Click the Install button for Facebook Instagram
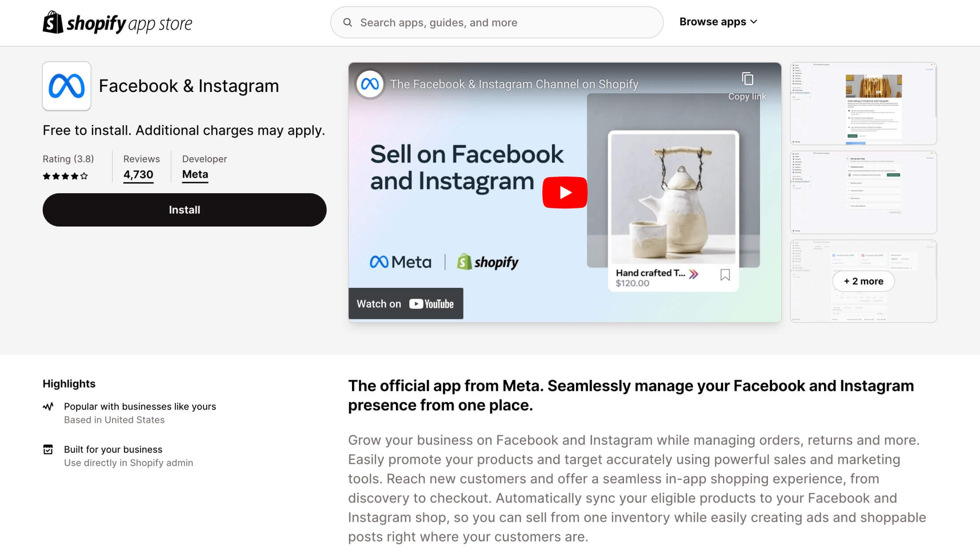The image size is (980, 553). [184, 209]
